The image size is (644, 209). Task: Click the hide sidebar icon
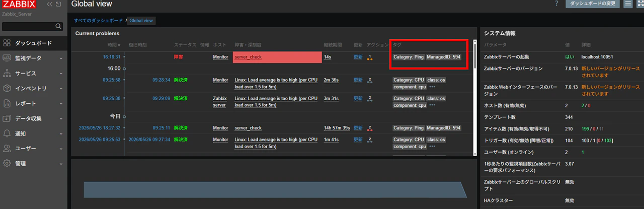(59, 5)
